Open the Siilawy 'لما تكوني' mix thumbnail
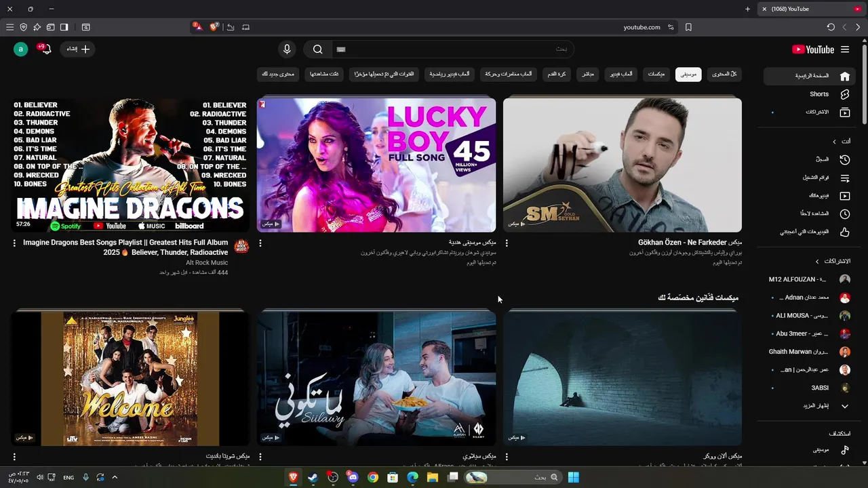This screenshot has width=868, height=488. (x=376, y=378)
